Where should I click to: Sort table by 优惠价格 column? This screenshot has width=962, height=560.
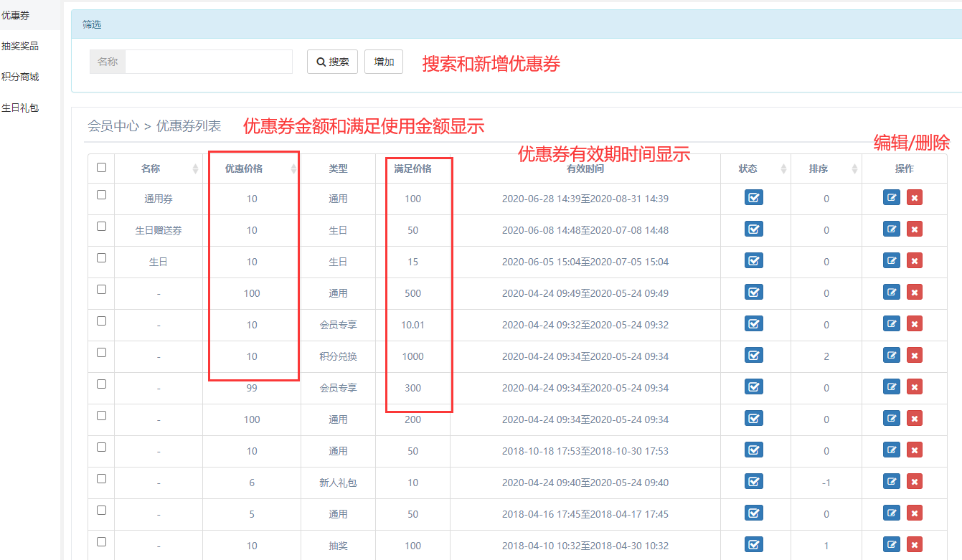coord(293,169)
